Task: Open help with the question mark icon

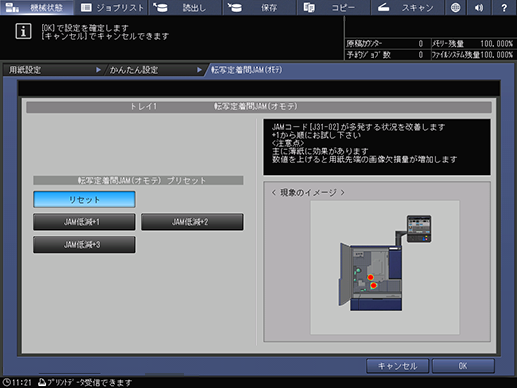Action: point(504,7)
